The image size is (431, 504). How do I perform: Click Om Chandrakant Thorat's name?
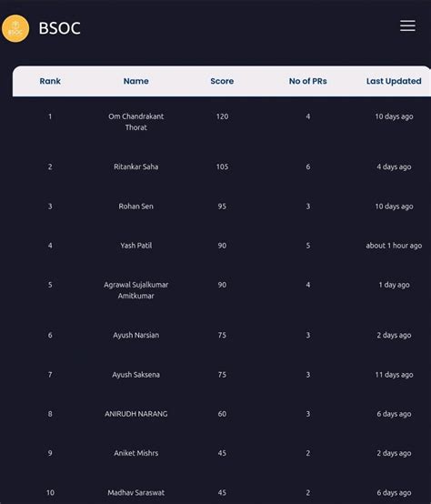135,122
